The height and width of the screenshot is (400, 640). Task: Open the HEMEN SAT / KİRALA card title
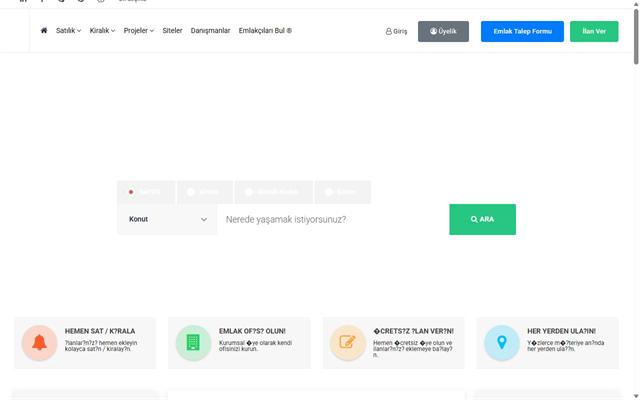pyautogui.click(x=100, y=331)
